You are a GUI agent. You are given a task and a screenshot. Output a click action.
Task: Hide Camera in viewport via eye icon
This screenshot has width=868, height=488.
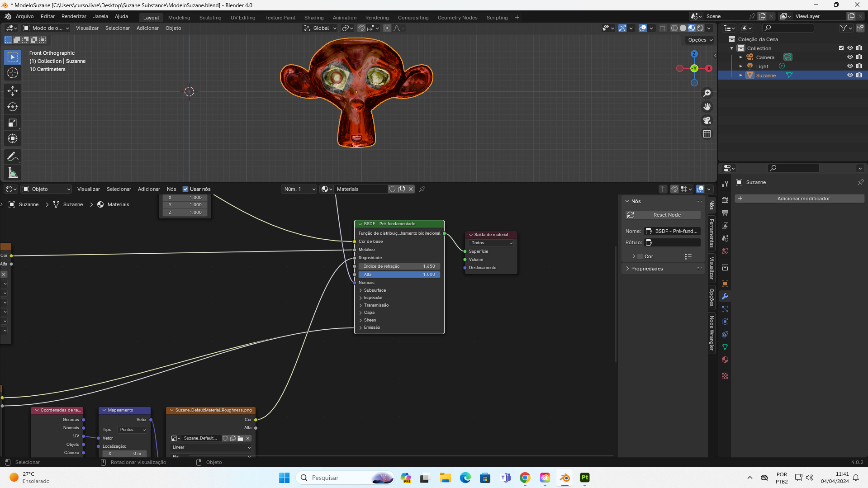point(850,57)
